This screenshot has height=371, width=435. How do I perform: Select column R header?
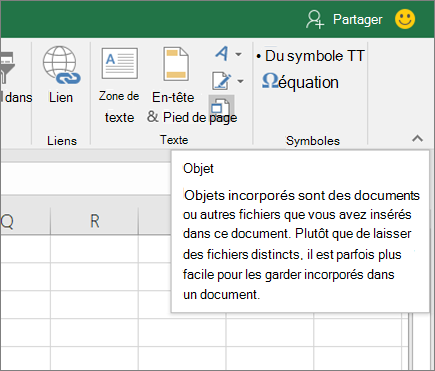(x=94, y=221)
